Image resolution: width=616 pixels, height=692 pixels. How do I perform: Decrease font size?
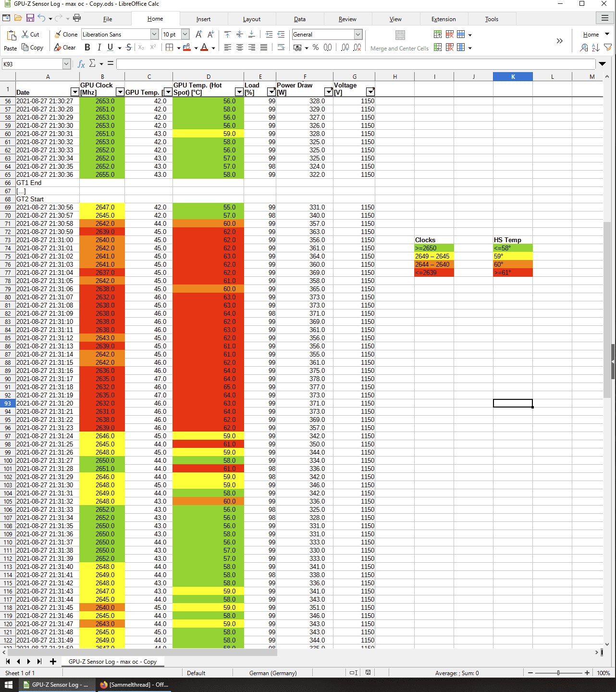(210, 35)
